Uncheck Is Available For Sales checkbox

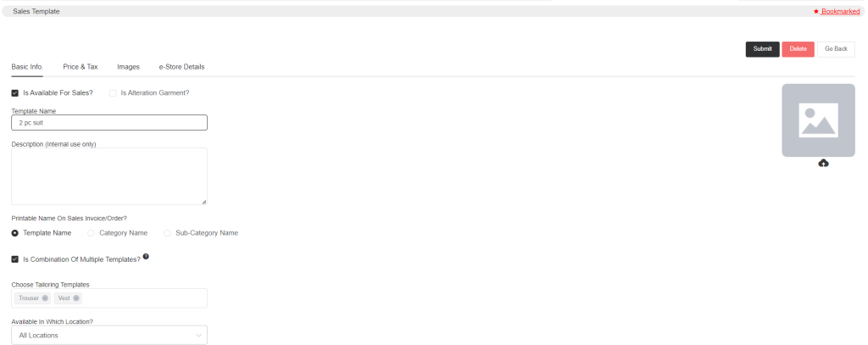[x=15, y=93]
